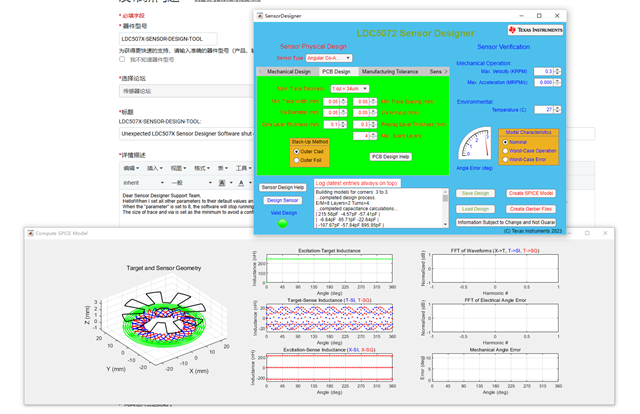Click the log scrollbar down arrow
This screenshot has height=414, width=640.
click(445, 224)
